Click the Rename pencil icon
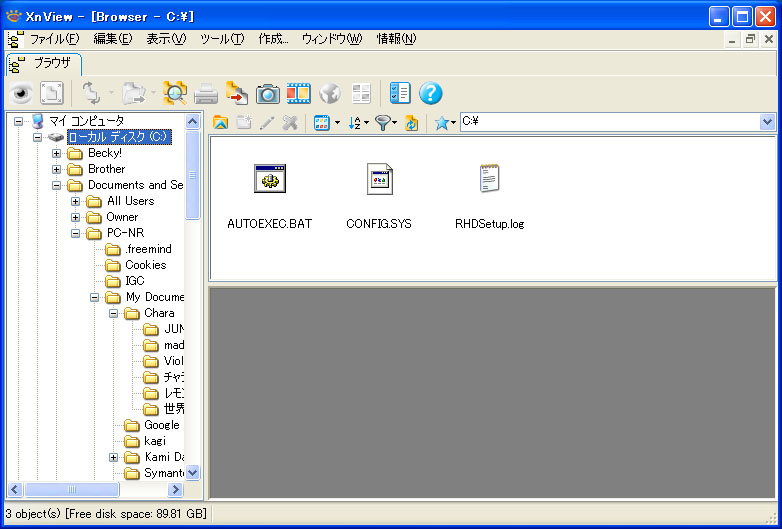Screen dimensions: 782x529 point(266,122)
